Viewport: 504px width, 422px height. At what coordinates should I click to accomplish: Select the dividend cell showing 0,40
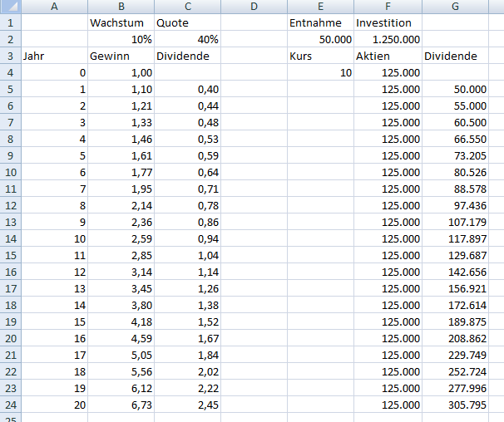[188, 89]
